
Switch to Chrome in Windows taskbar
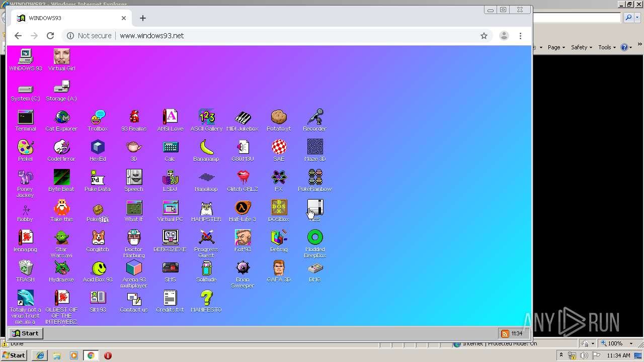[91, 355]
